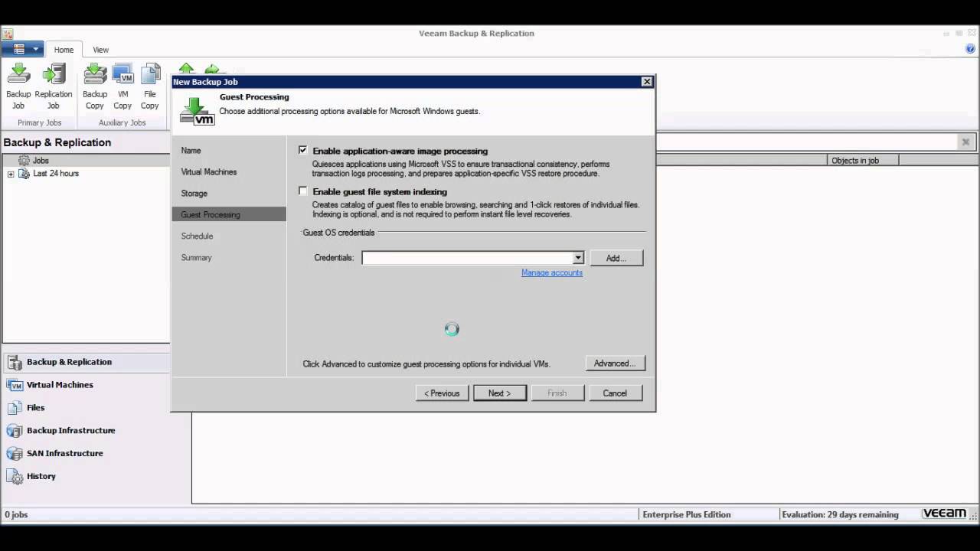Click the Next button

pos(500,393)
